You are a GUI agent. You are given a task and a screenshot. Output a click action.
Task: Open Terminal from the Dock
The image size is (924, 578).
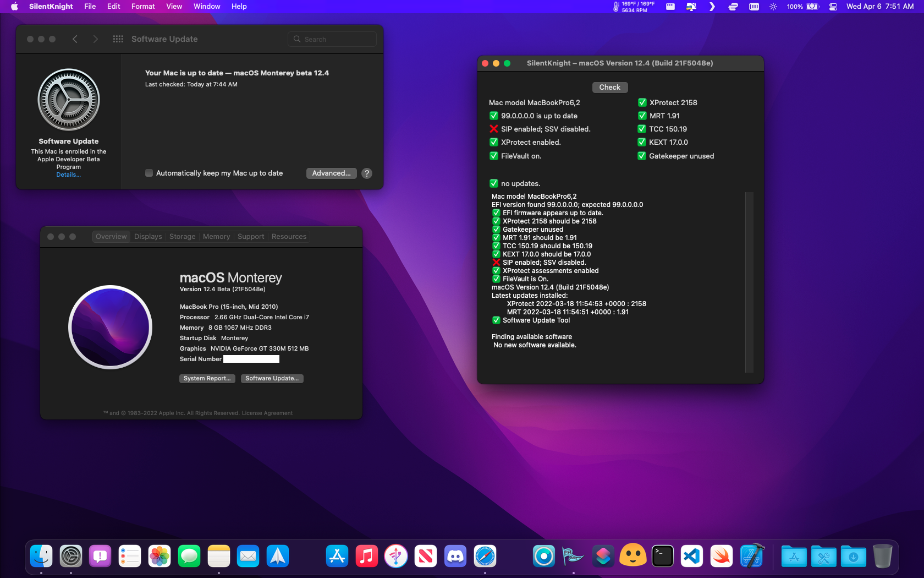(663, 556)
